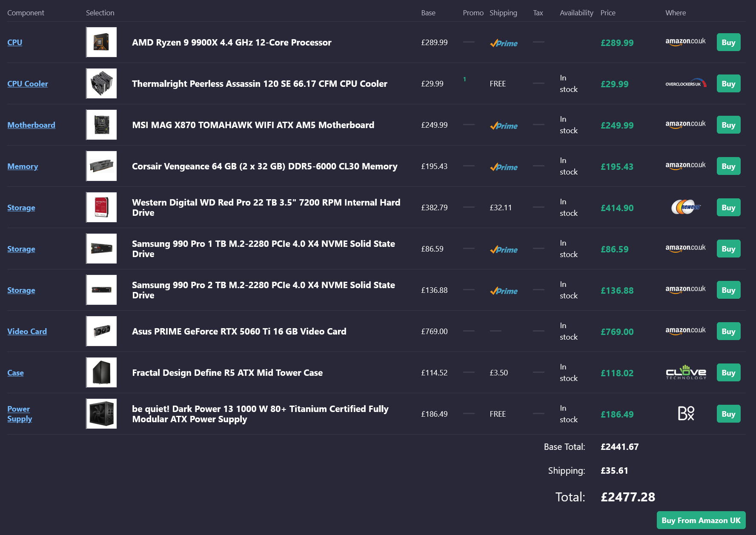Viewport: 756px width, 535px height.
Task: Buy the AMD Ryzen 9 9900X processor
Action: click(728, 43)
